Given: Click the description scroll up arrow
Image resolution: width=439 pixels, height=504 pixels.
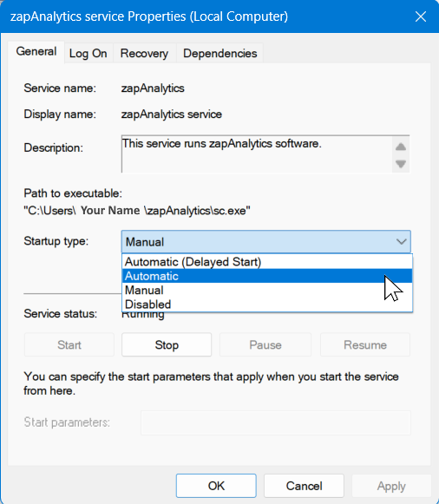Looking at the screenshot, I should [401, 147].
